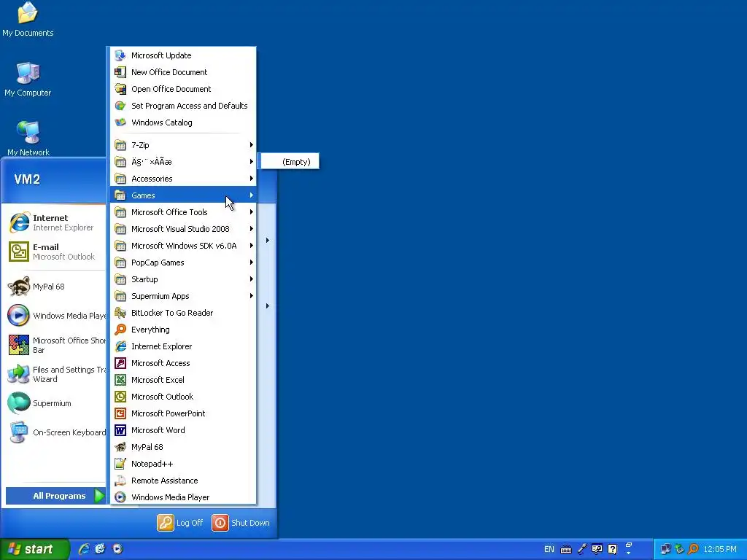Start Microsoft Access
The image size is (747, 560).
click(183, 363)
